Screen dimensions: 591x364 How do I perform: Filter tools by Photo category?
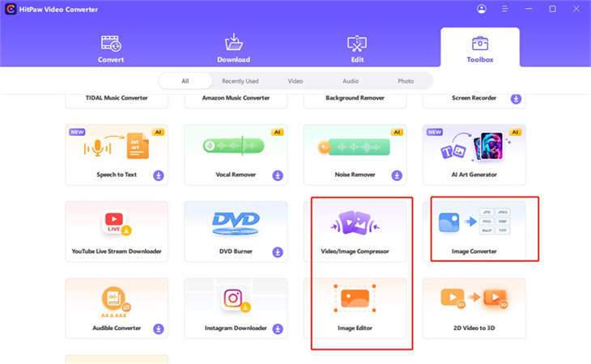[406, 81]
